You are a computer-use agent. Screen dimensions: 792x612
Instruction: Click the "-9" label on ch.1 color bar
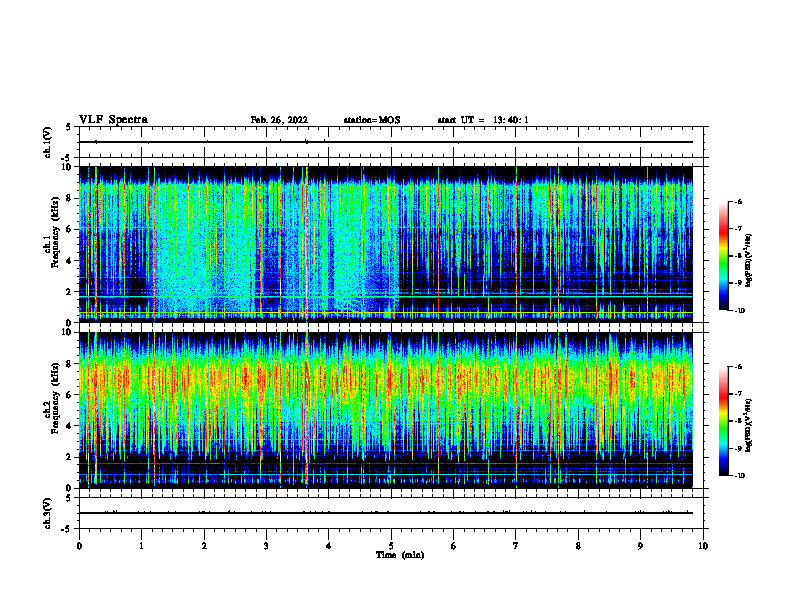738,283
